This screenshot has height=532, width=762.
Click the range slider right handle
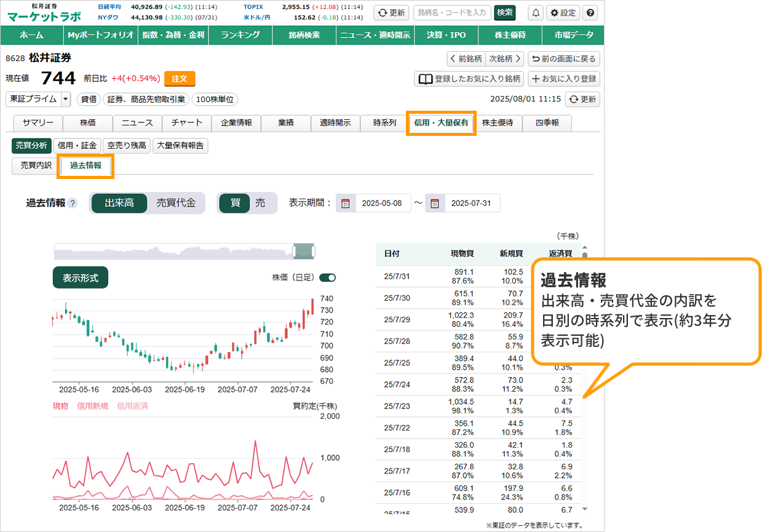312,251
